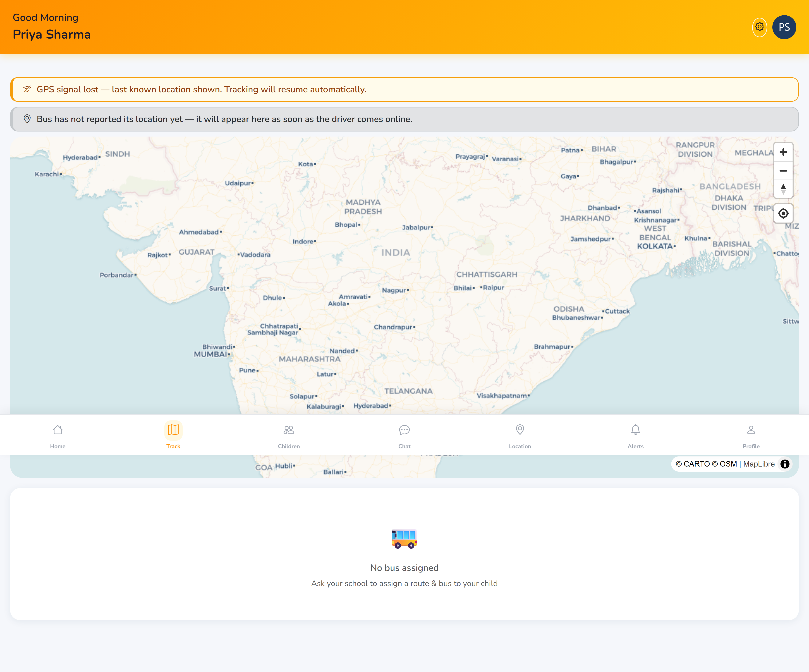Viewport: 809px width, 672px height.
Task: Click the Priya Sharma name
Action: point(52,34)
